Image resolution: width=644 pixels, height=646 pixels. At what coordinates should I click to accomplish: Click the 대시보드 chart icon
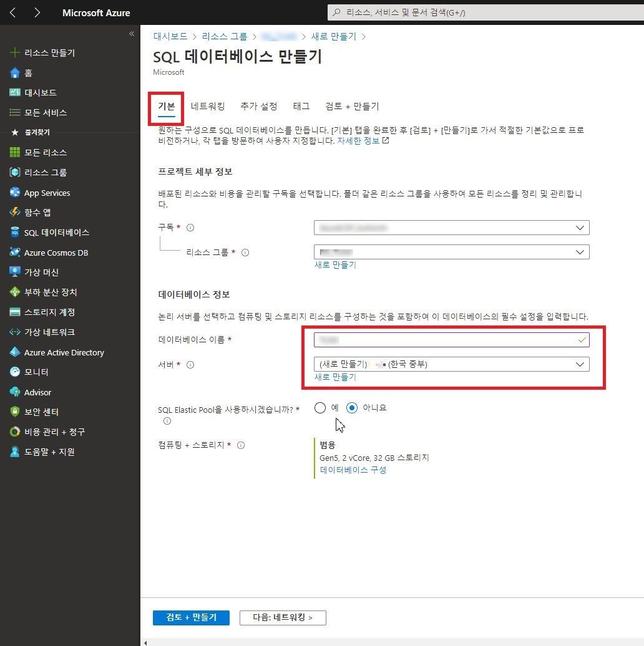[x=15, y=93]
